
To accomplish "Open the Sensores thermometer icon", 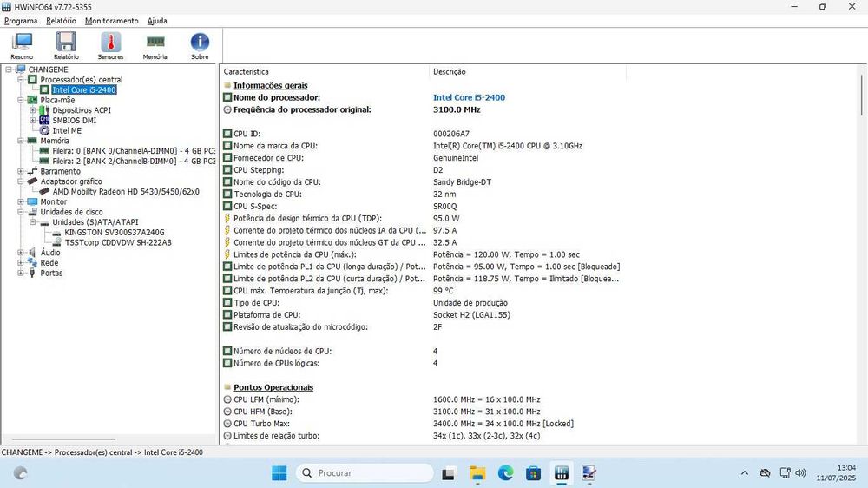I will coord(111,45).
